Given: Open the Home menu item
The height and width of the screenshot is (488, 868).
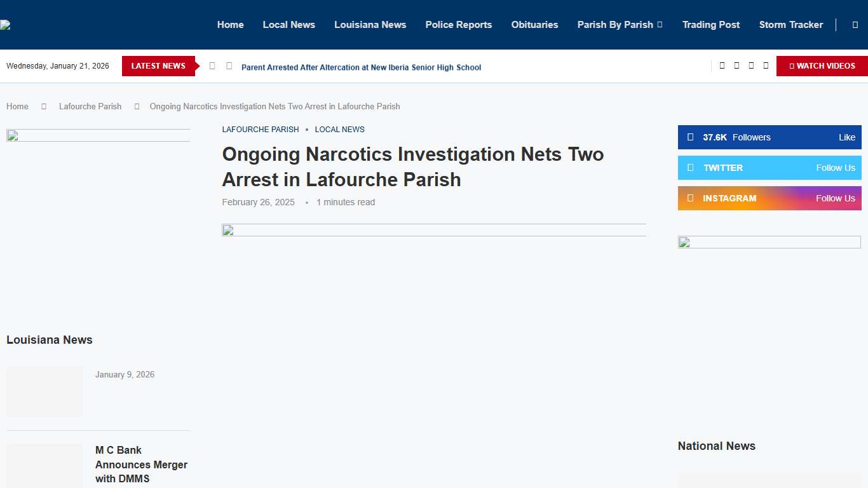Looking at the screenshot, I should 230,25.
